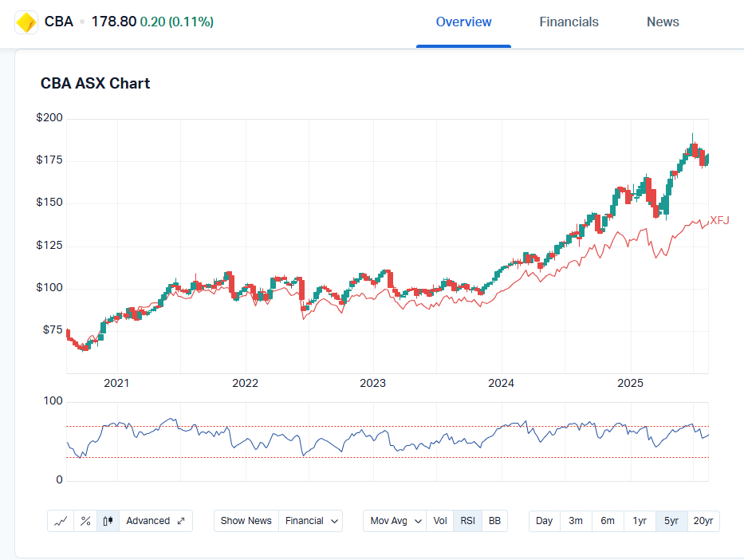
Task: Open Advanced chart in expanded view
Action: (155, 521)
